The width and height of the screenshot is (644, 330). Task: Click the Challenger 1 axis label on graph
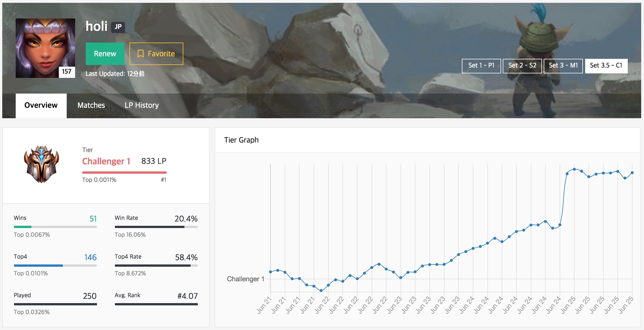click(x=245, y=279)
